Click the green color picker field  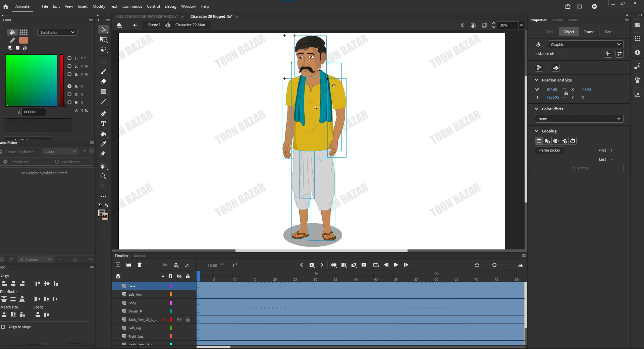(x=31, y=80)
